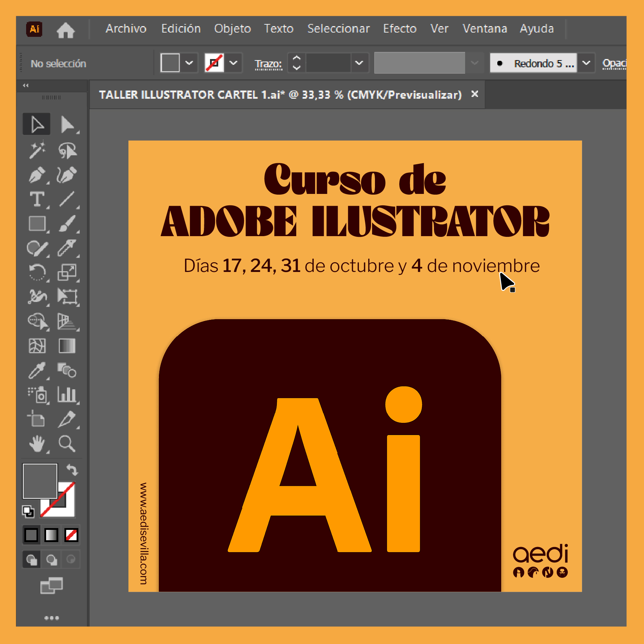
Task: Click the Home icon
Action: pyautogui.click(x=65, y=30)
